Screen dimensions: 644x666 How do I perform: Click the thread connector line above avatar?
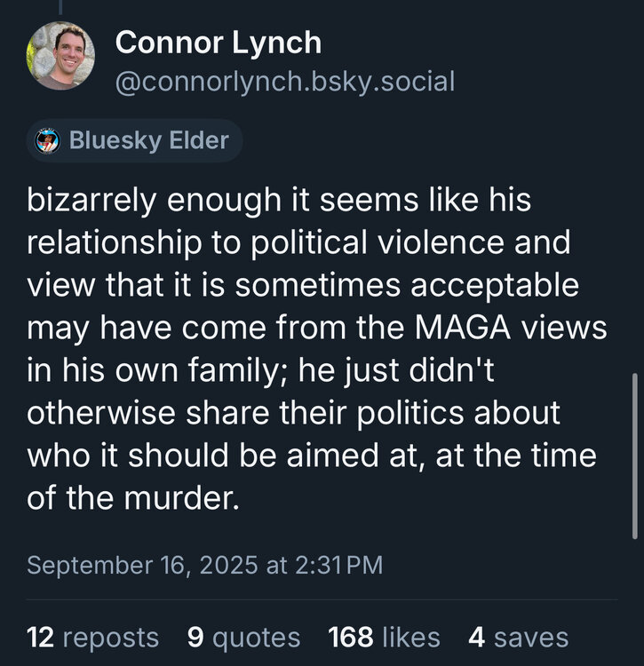tap(60, 6)
